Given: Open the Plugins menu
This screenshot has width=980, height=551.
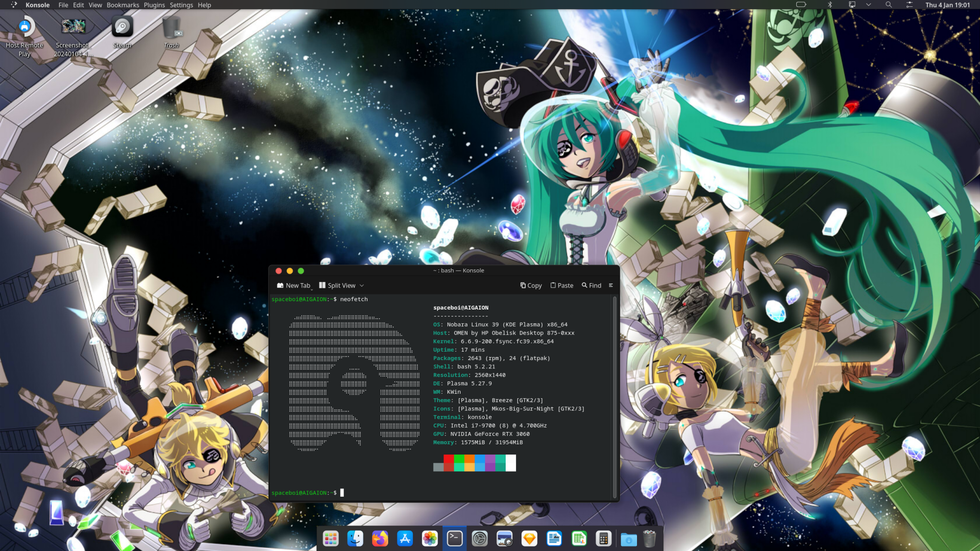Looking at the screenshot, I should pyautogui.click(x=154, y=5).
